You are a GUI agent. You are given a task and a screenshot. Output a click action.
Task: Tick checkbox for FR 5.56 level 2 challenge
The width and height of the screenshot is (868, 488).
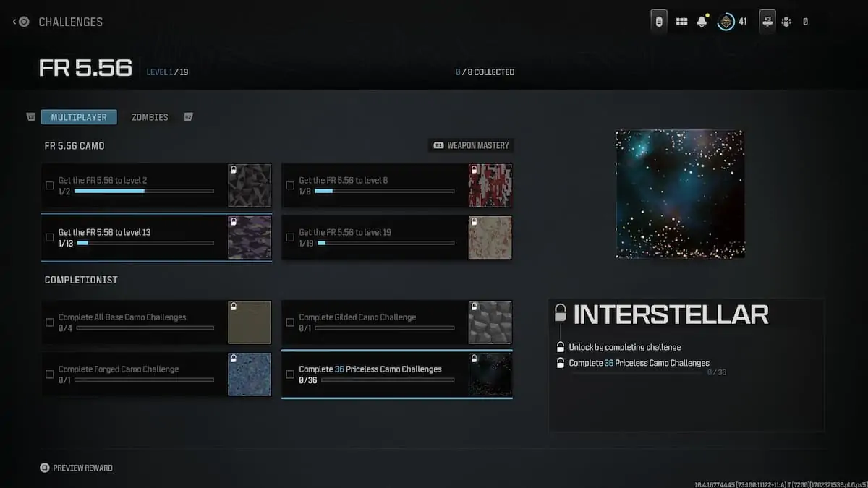click(50, 186)
